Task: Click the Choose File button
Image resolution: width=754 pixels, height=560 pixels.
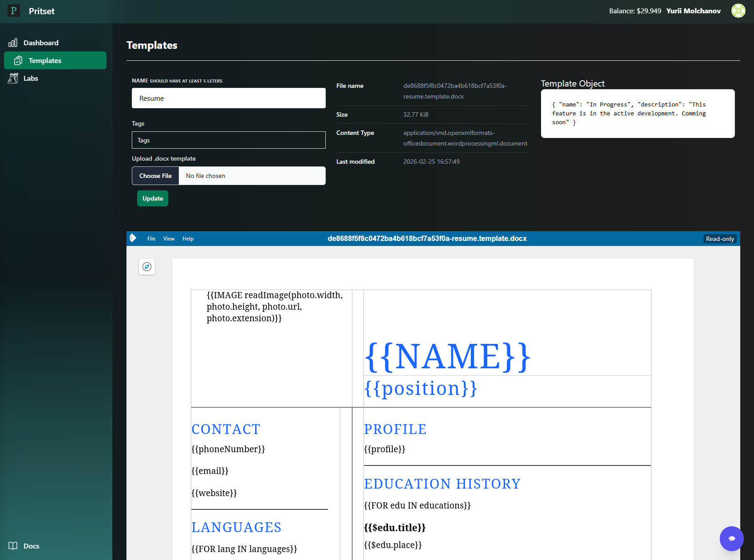Action: tap(155, 176)
